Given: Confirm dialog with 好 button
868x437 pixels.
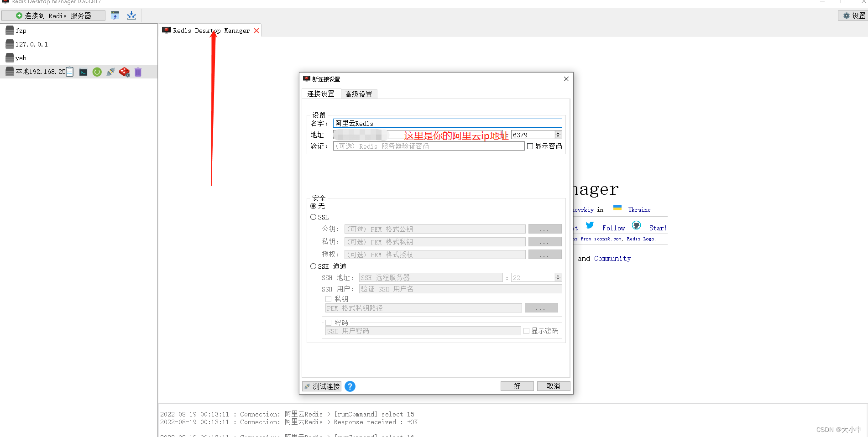Looking at the screenshot, I should pos(517,386).
